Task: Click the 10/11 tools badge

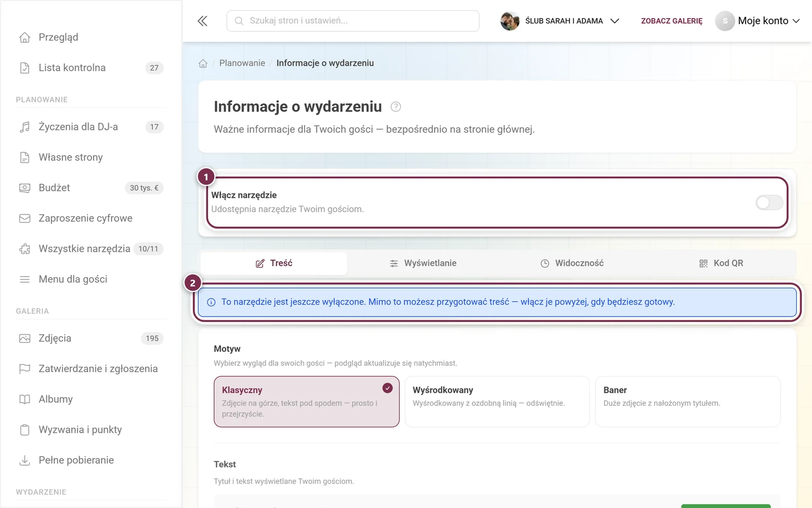Action: (x=148, y=249)
